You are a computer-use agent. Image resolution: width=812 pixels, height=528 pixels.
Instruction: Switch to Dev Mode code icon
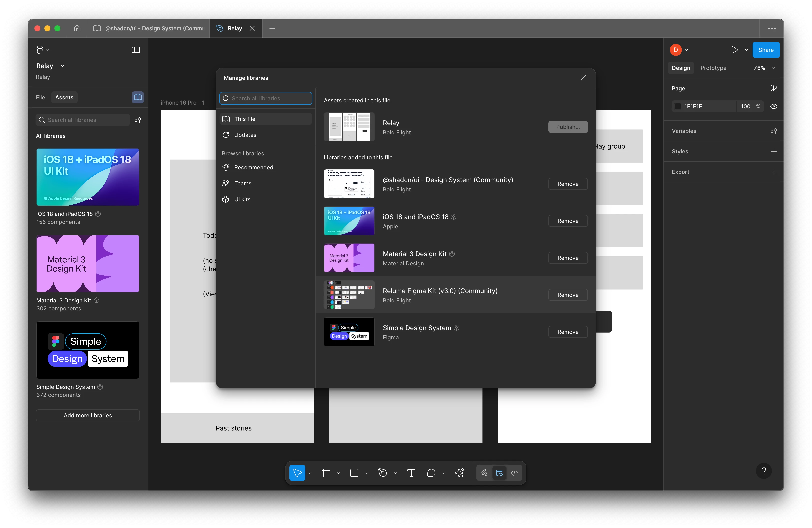(514, 473)
